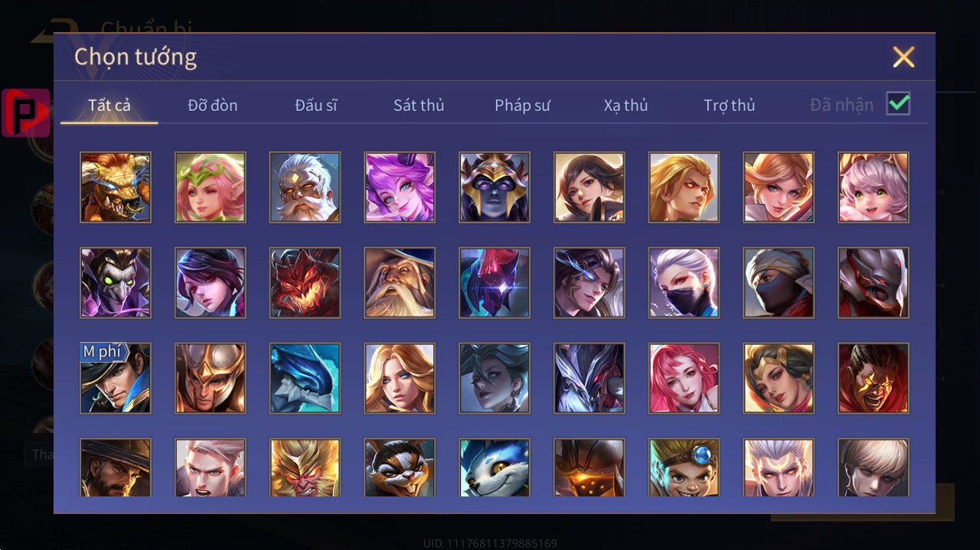Switch to the Pháp sư tab
The image size is (980, 550).
point(522,106)
